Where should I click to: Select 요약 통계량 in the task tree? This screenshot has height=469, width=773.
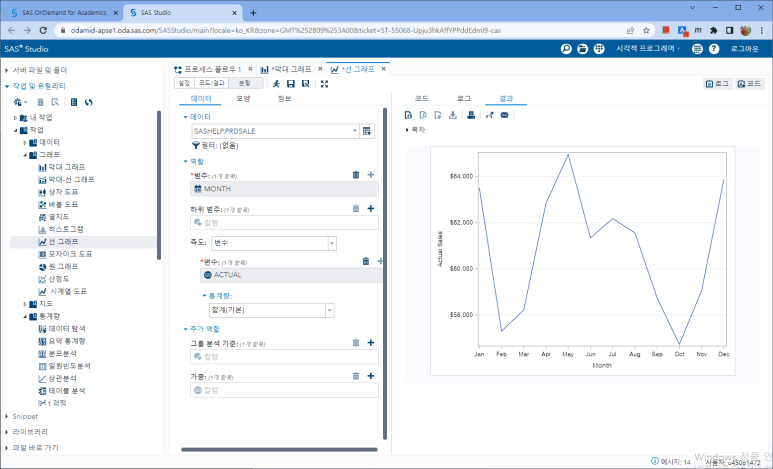pyautogui.click(x=62, y=341)
